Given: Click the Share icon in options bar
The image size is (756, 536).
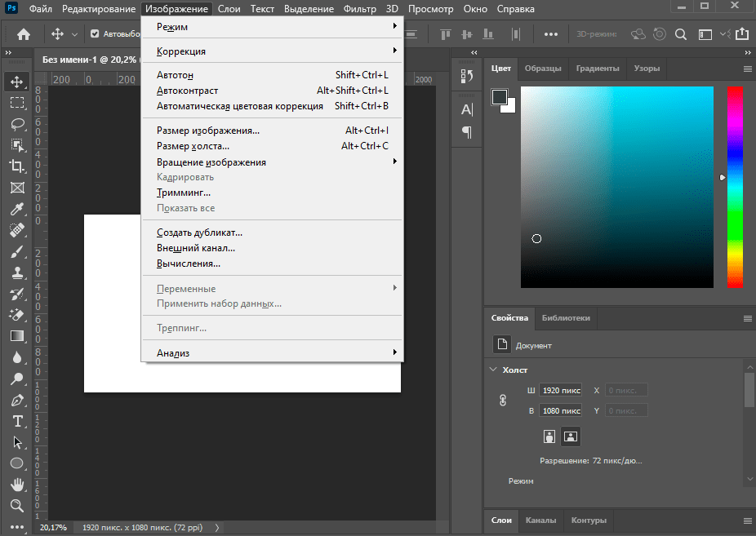Looking at the screenshot, I should point(741,34).
